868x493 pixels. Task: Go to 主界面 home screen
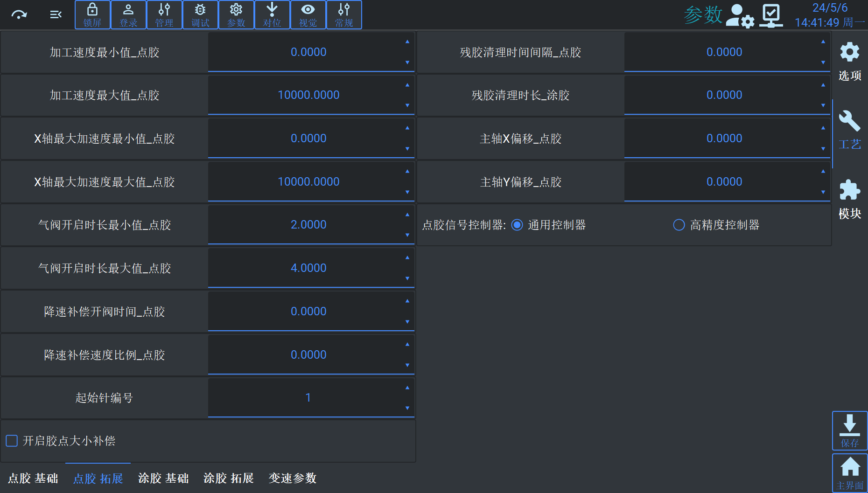(849, 473)
